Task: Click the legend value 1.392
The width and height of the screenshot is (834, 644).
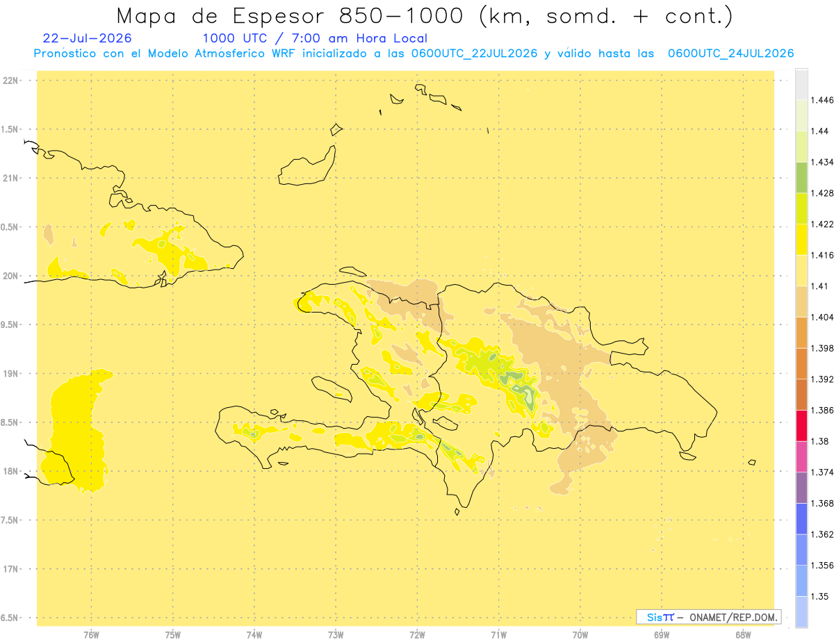Action: pyautogui.click(x=822, y=379)
